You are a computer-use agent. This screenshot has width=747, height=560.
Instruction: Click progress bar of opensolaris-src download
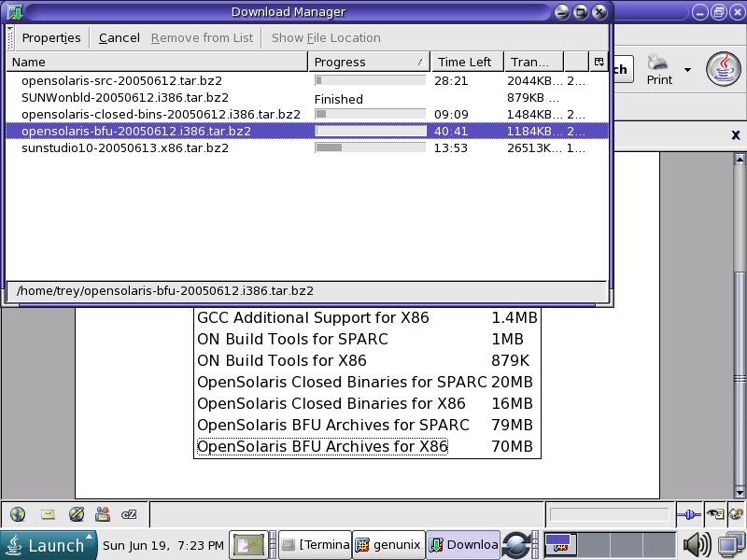(370, 80)
